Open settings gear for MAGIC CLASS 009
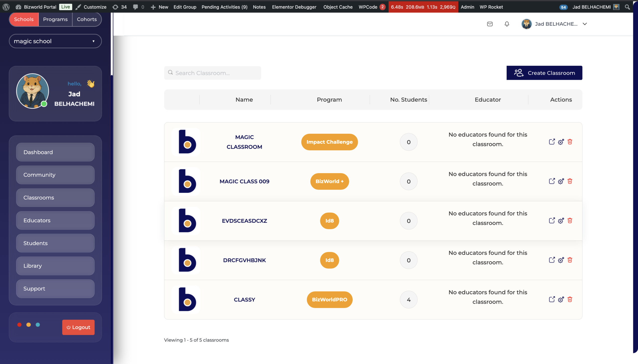 [561, 181]
